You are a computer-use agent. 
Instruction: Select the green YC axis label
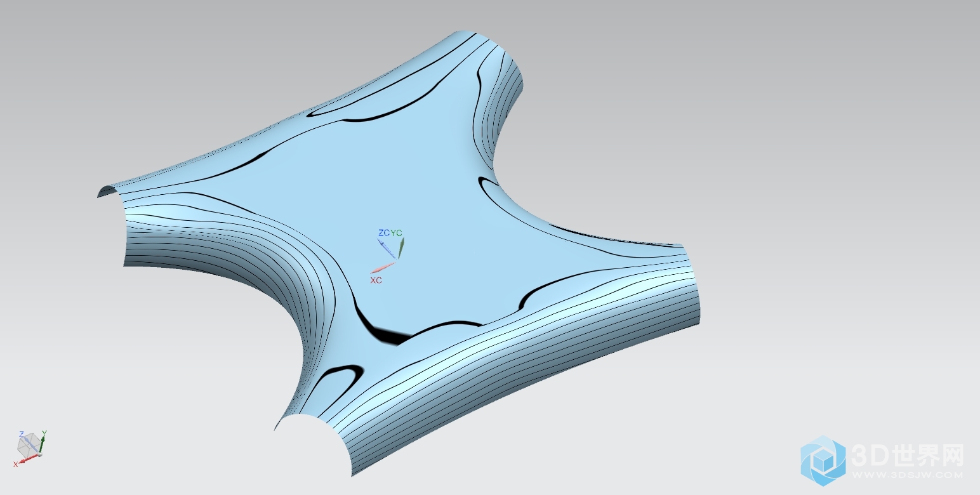click(x=397, y=233)
